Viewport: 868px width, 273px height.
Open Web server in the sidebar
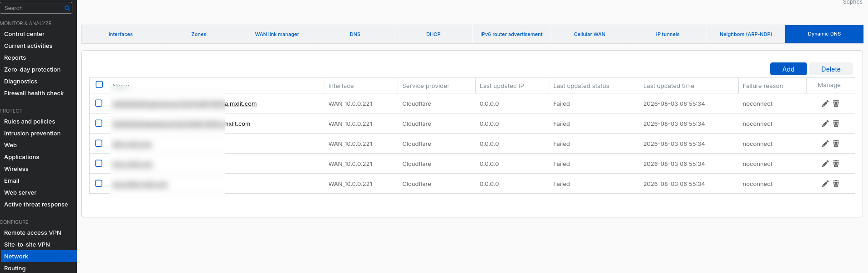click(x=20, y=193)
